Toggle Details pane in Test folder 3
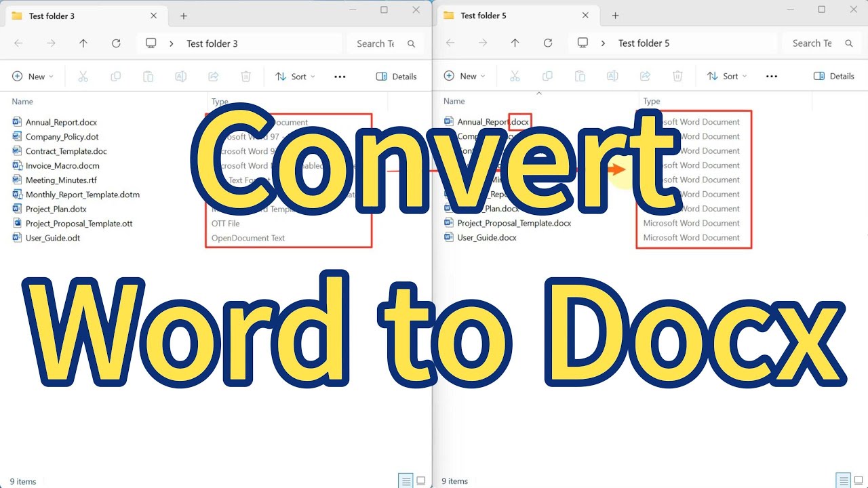868x488 pixels. point(397,77)
